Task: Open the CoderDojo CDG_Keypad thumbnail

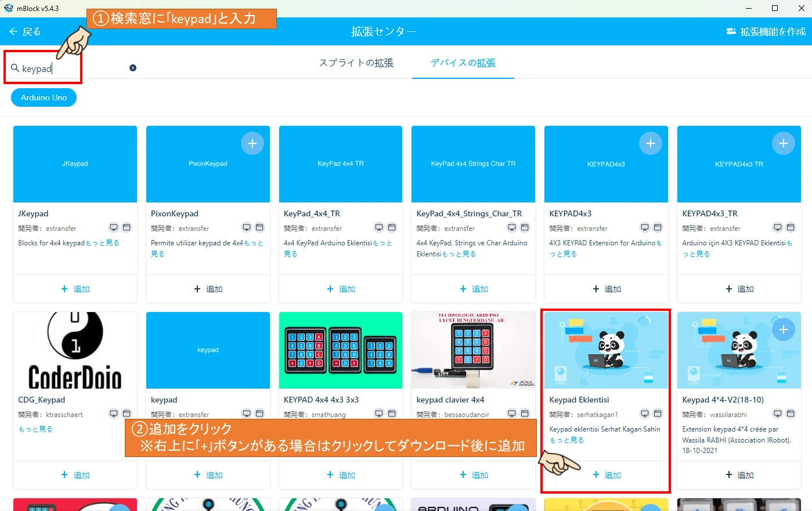Action: pyautogui.click(x=75, y=350)
